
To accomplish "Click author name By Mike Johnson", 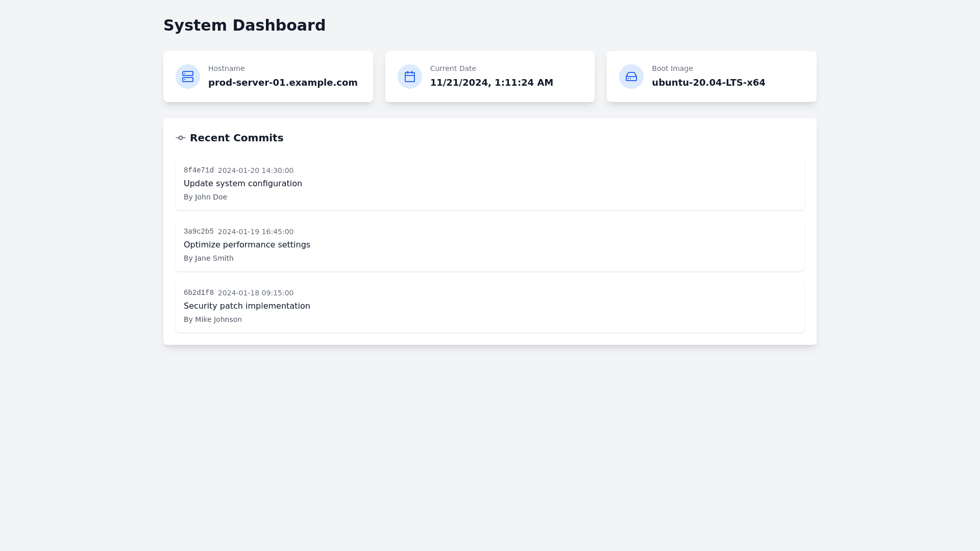I will click(212, 319).
